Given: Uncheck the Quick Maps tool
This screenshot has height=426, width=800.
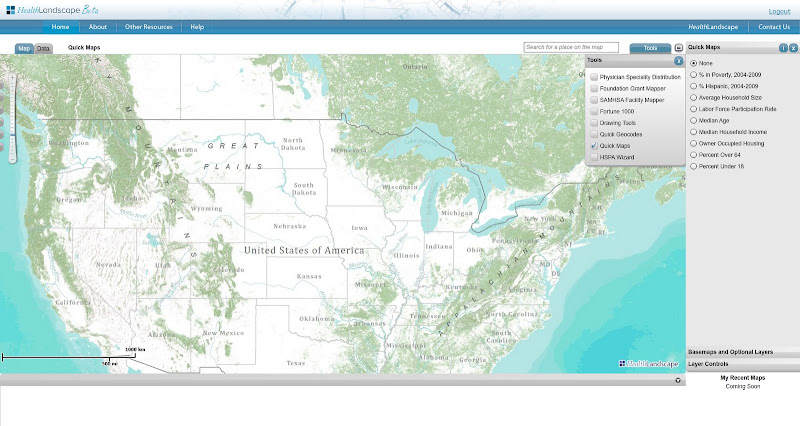Looking at the screenshot, I should pos(594,145).
